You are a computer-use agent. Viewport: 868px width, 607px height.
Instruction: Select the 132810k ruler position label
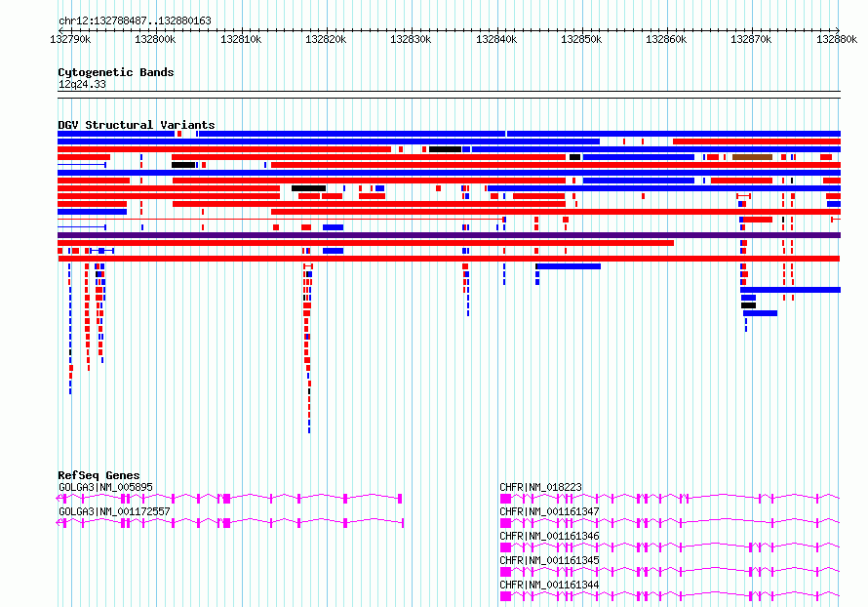coord(241,39)
